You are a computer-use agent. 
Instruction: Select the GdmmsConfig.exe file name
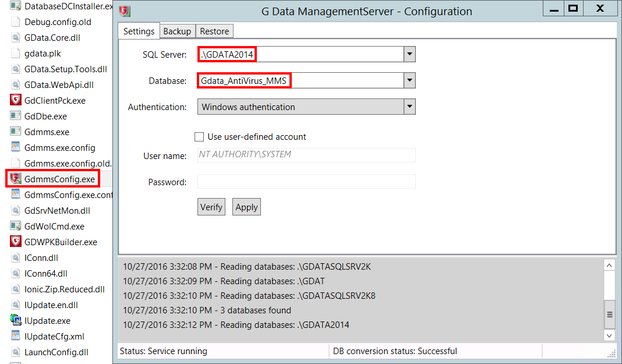point(59,179)
